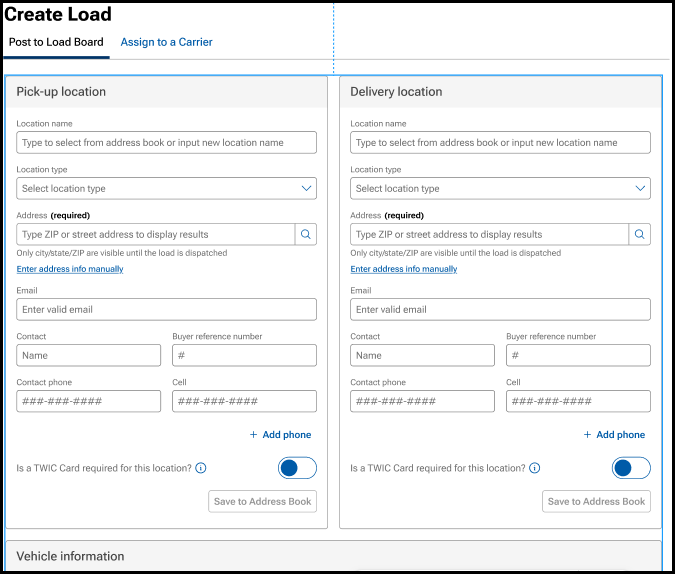Save delivery location to Address Book
This screenshot has height=574, width=676.
coord(597,501)
